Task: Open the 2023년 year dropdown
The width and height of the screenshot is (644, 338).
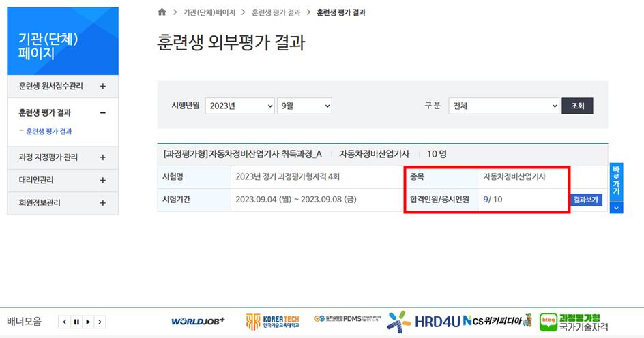Action: click(240, 106)
